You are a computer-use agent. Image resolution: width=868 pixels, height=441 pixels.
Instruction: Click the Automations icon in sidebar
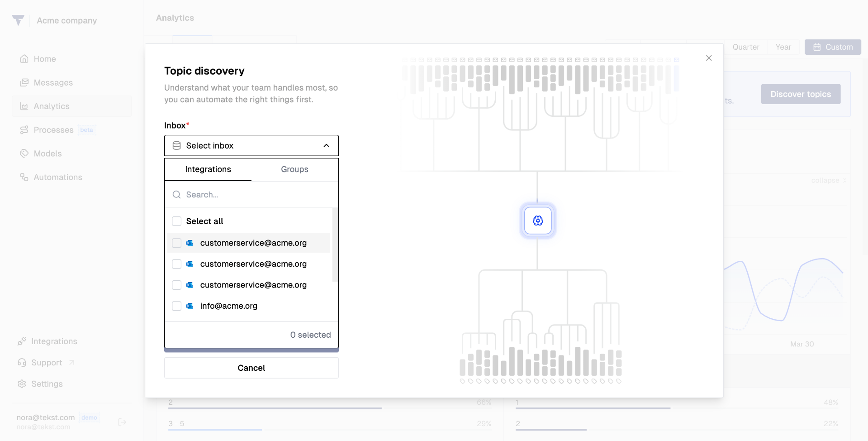[x=24, y=177]
